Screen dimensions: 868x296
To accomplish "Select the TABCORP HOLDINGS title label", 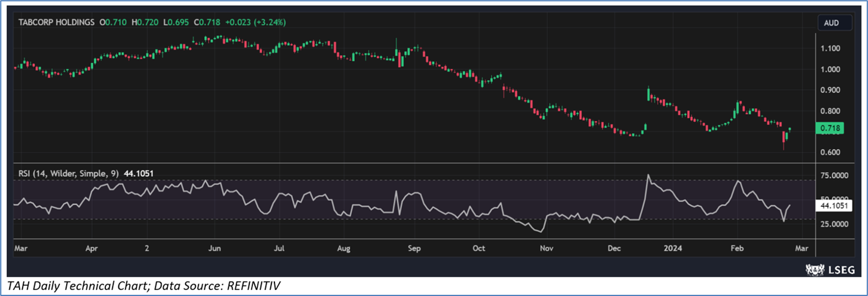I will (57, 22).
